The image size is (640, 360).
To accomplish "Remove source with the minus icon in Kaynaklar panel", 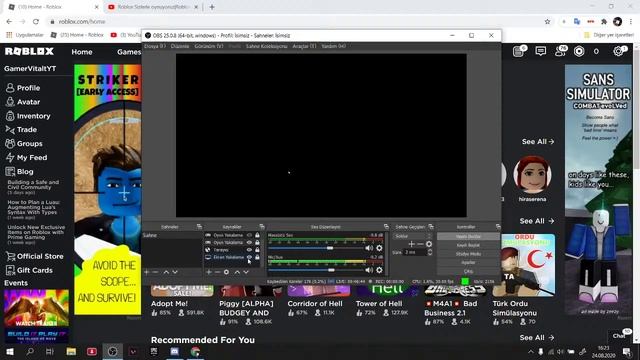I will pos(217,272).
